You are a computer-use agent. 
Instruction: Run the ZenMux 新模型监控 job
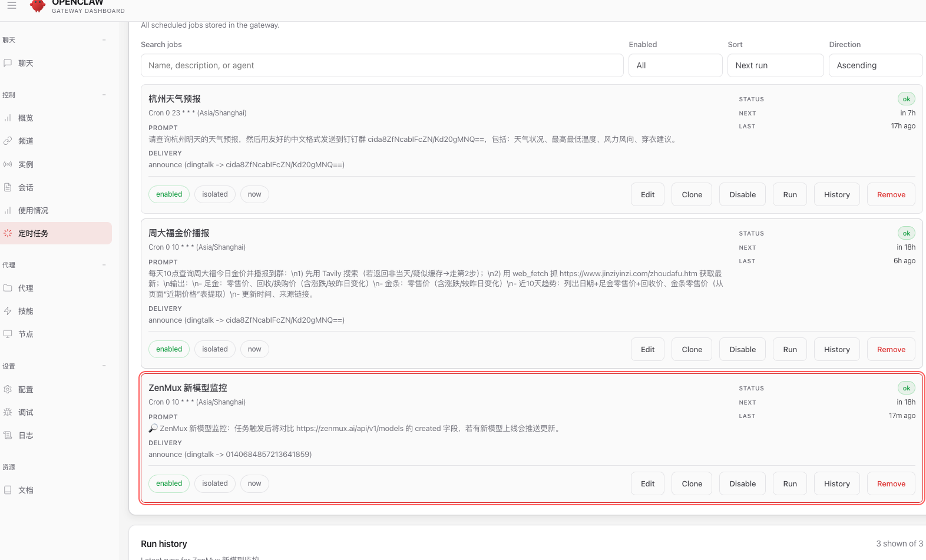coord(790,483)
